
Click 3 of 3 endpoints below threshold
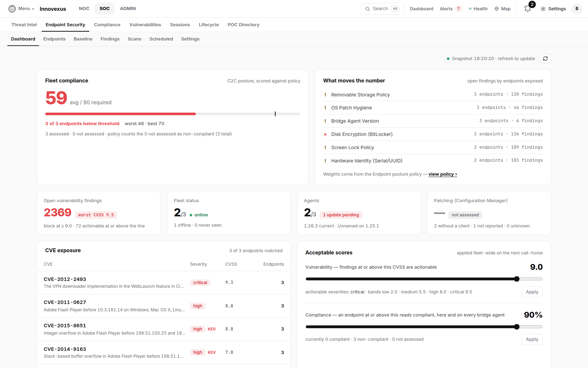pyautogui.click(x=82, y=124)
